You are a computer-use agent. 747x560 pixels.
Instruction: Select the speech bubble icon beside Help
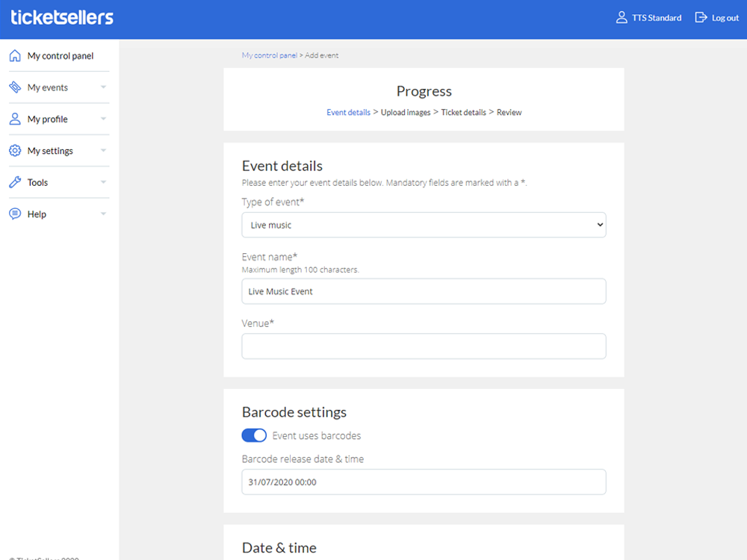pos(14,214)
